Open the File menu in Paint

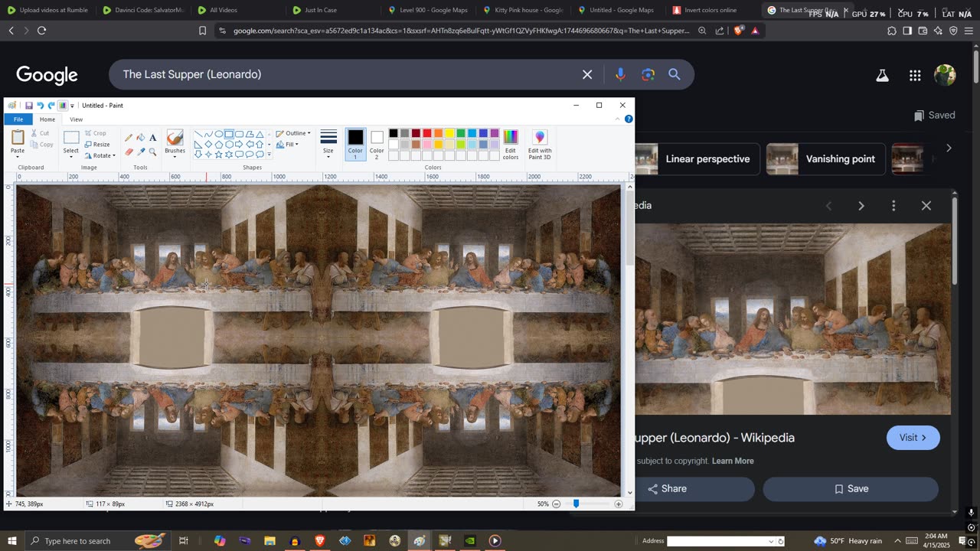18,119
